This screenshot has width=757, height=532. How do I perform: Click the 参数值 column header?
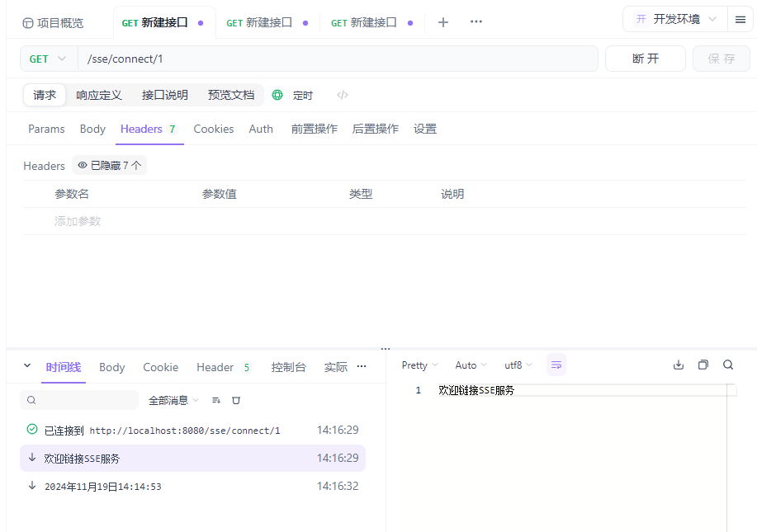click(x=220, y=194)
